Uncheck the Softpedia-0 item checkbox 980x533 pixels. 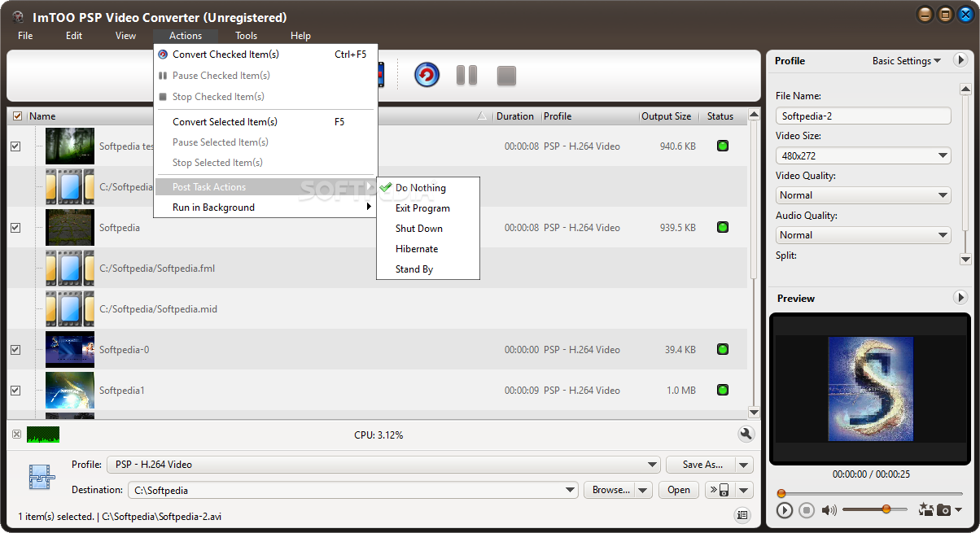pyautogui.click(x=15, y=350)
